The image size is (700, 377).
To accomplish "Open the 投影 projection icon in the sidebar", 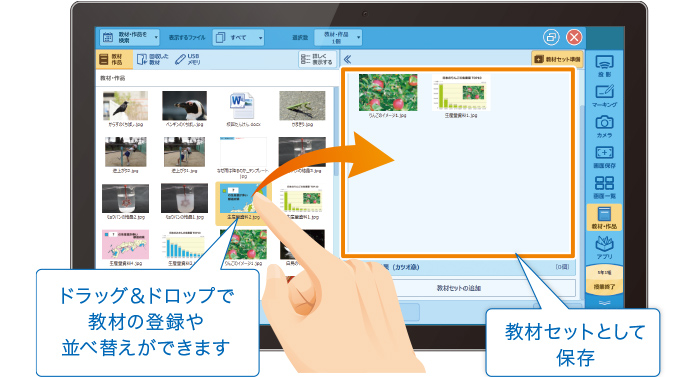I will coord(604,66).
